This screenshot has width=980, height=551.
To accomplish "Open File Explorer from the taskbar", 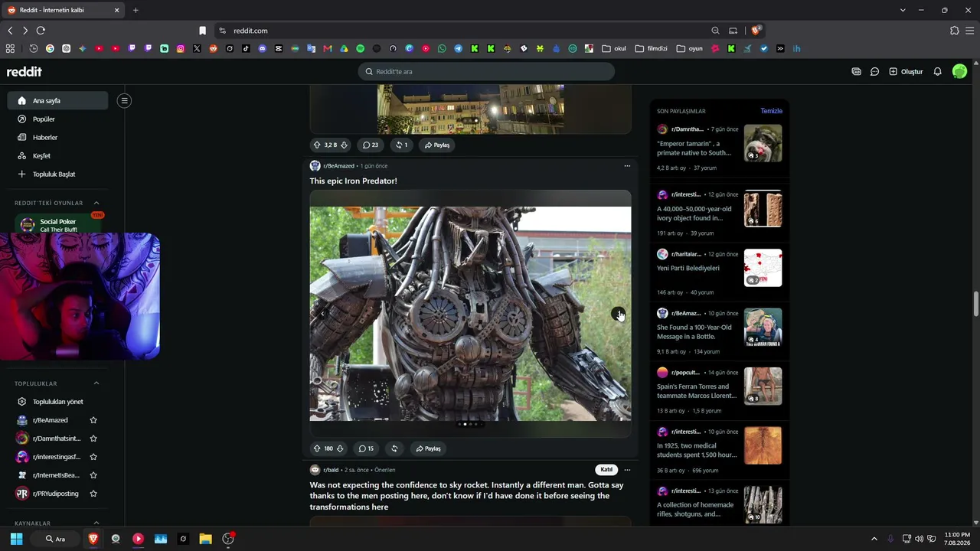I will pos(205,539).
